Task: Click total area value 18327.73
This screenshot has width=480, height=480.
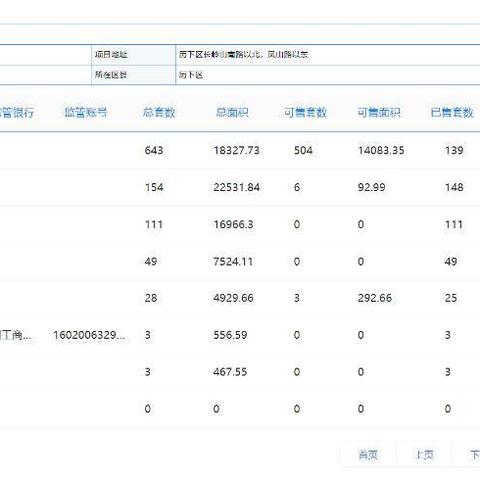Action: point(236,150)
